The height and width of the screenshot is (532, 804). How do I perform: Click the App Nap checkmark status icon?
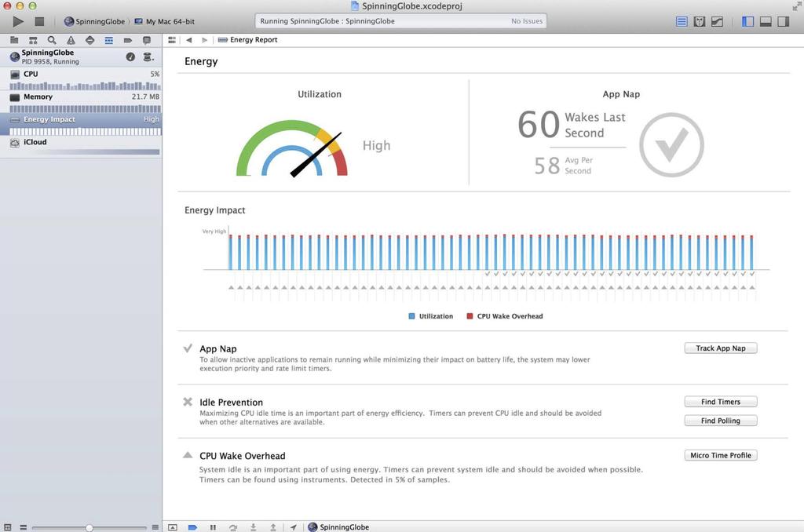click(x=188, y=348)
